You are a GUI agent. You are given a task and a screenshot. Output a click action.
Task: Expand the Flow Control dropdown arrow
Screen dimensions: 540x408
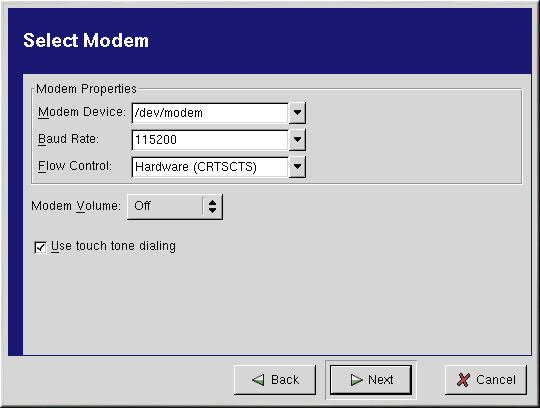297,167
